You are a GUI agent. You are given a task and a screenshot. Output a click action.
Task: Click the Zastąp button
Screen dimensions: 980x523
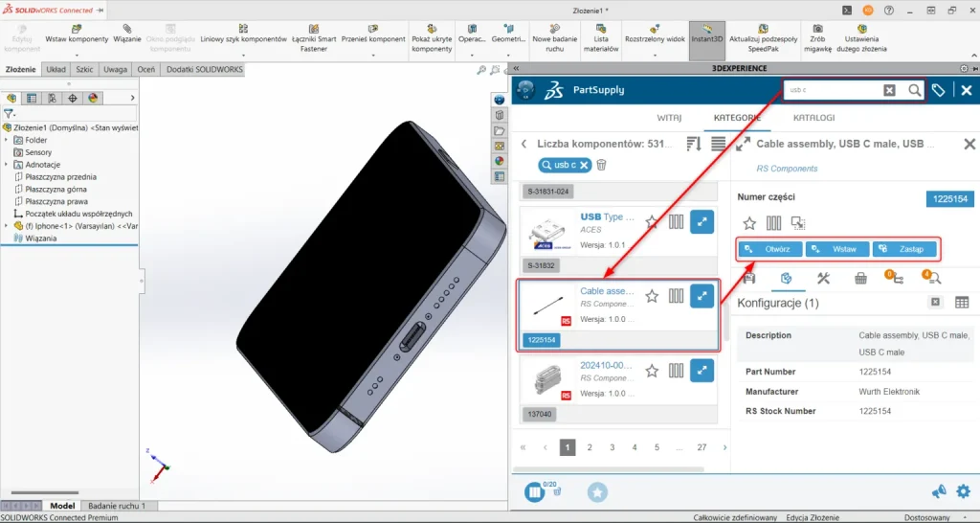click(904, 249)
